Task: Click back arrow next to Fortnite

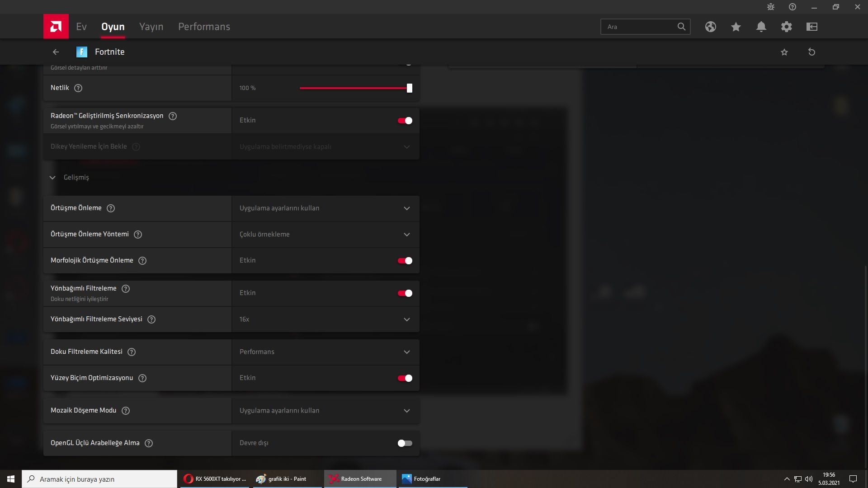Action: 56,52
